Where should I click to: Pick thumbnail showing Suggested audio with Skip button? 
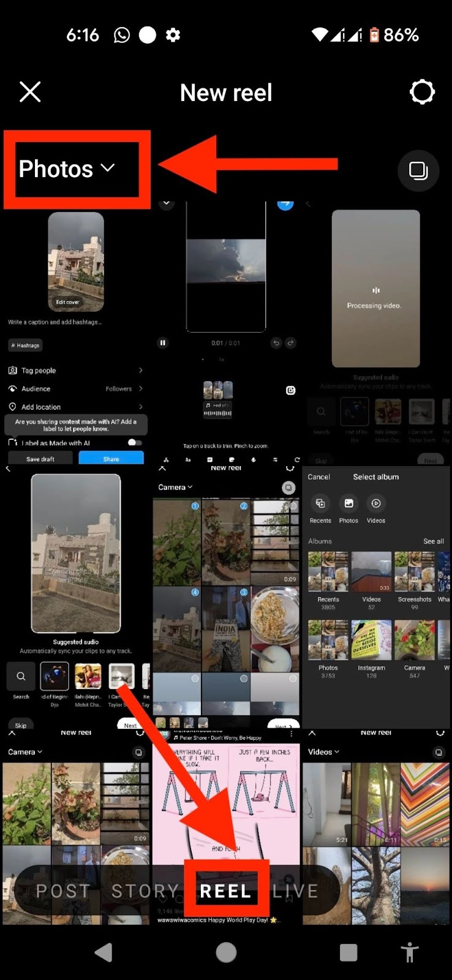coord(76,597)
